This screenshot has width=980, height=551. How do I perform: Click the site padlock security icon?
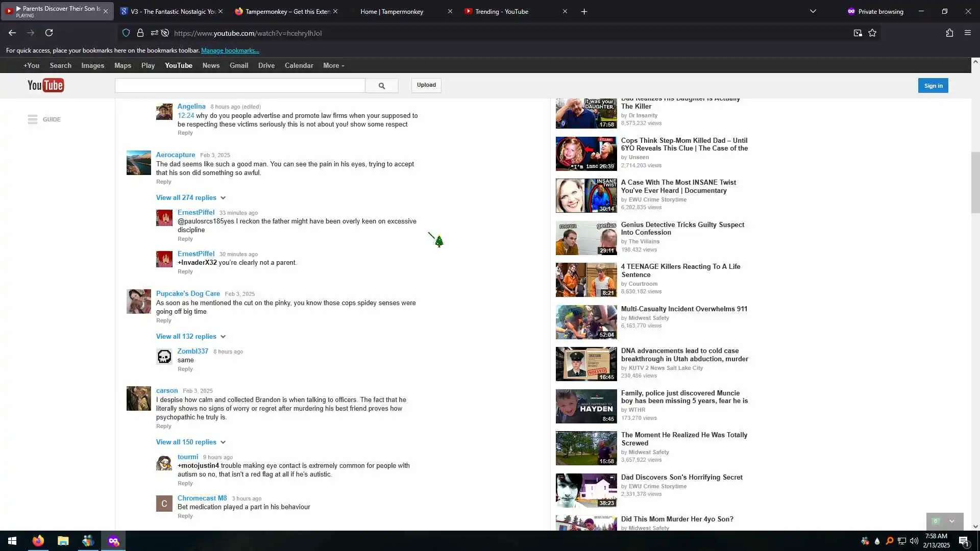tap(140, 33)
